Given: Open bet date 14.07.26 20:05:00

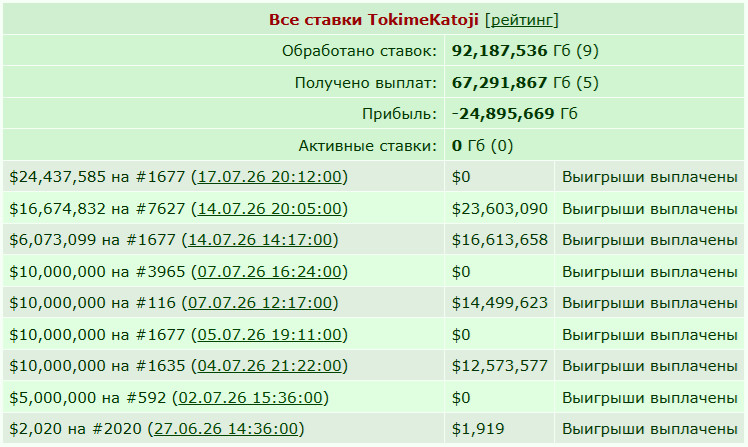Looking at the screenshot, I should coord(270,208).
